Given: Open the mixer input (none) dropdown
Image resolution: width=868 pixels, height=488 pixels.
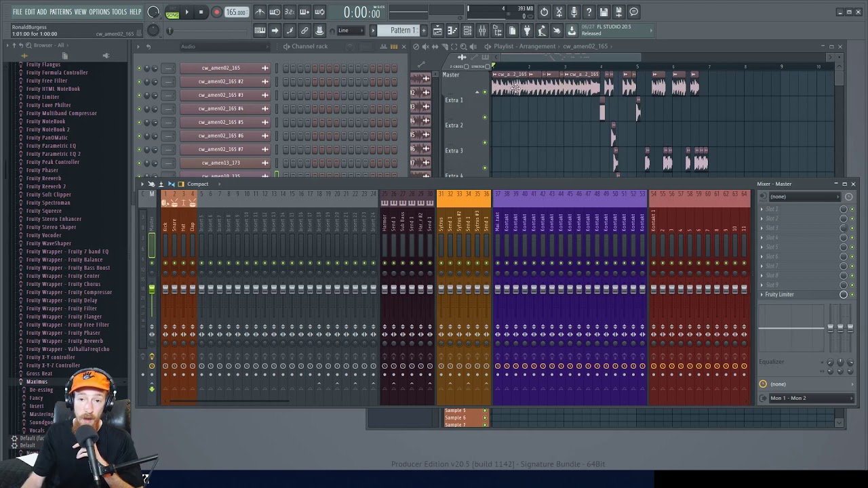Looking at the screenshot, I should pos(804,197).
